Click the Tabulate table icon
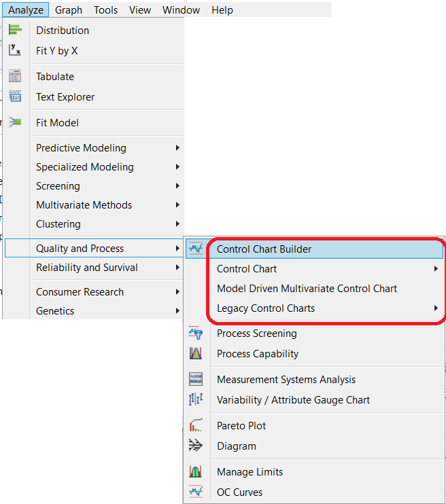Viewport: 446px width, 504px height. [15, 77]
